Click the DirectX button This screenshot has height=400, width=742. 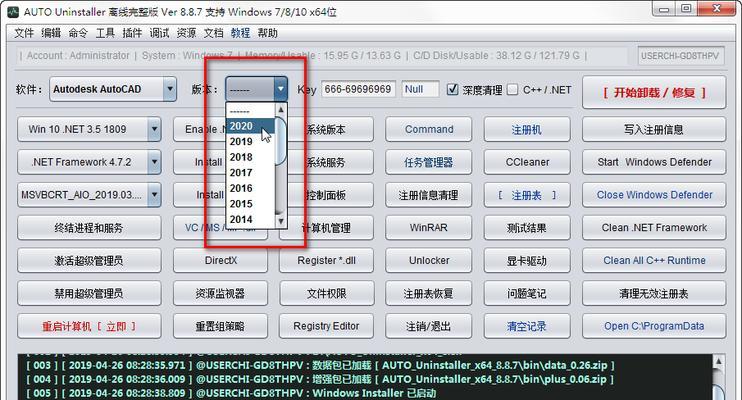pos(221,260)
